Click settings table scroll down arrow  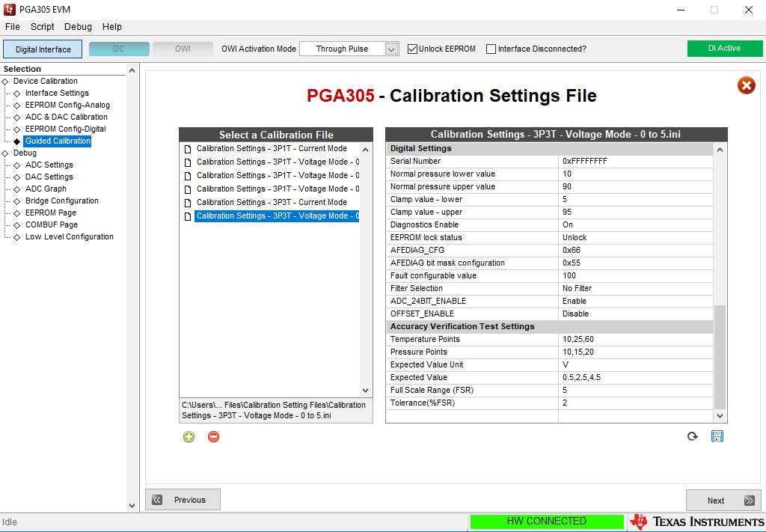pyautogui.click(x=720, y=416)
